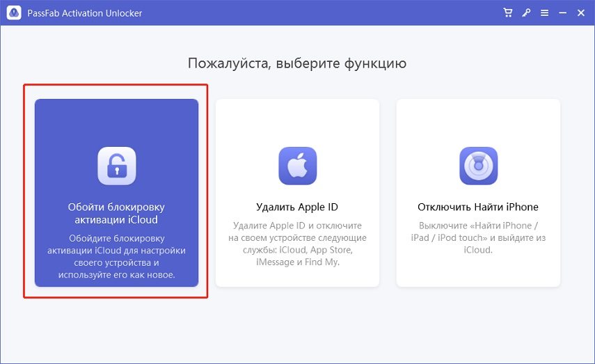Click the 'Удалите Apple ID и отключите' description
Screen dimensions: 595x364
[x=298, y=244]
